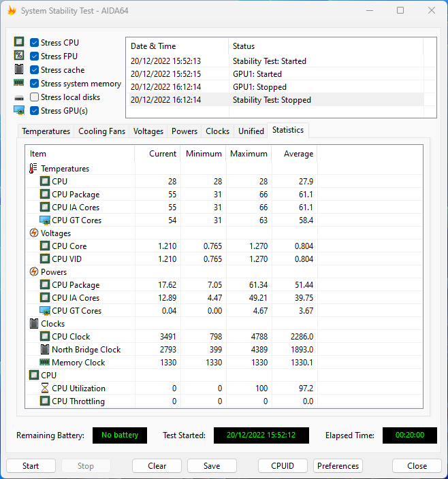Click the Save button
This screenshot has height=479, width=448.
click(212, 466)
